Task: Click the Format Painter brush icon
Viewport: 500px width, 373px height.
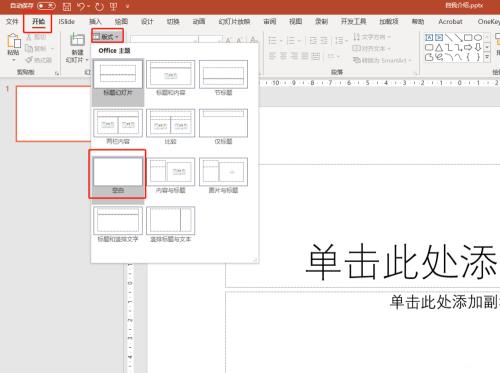Action: tap(29, 60)
